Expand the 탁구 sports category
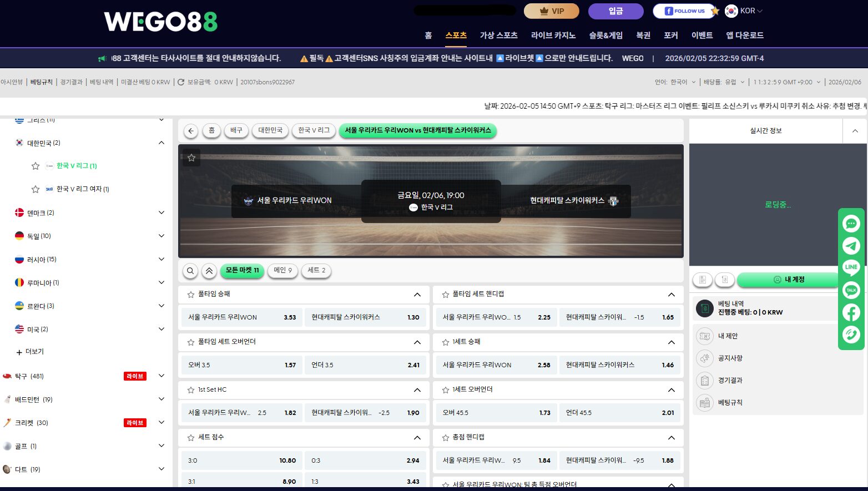This screenshot has width=868, height=491. point(162,376)
